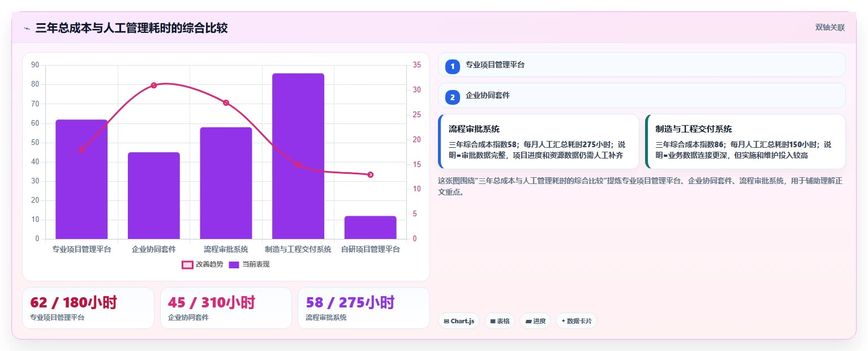
Task: Click the x-axis label 流程审批系统
Action: 226,249
